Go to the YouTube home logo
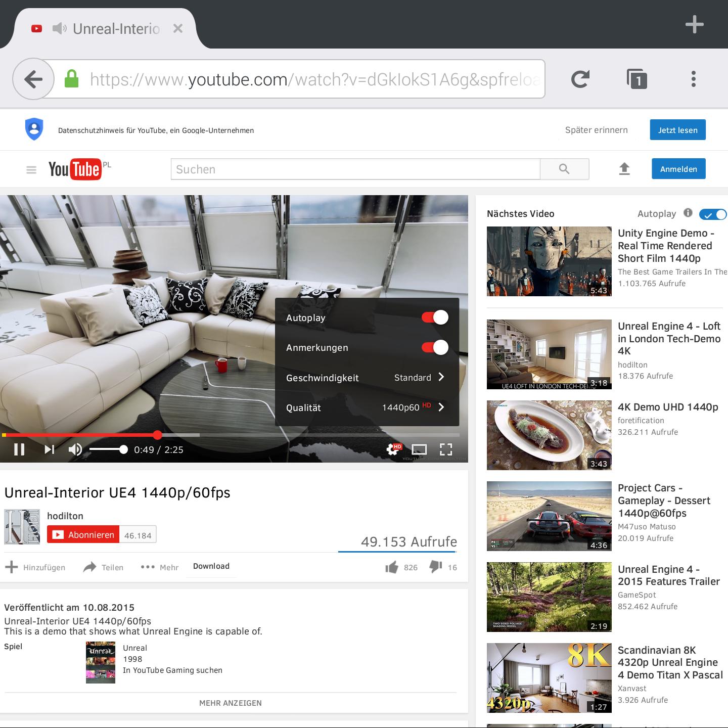This screenshot has height=728, width=728. 75,169
